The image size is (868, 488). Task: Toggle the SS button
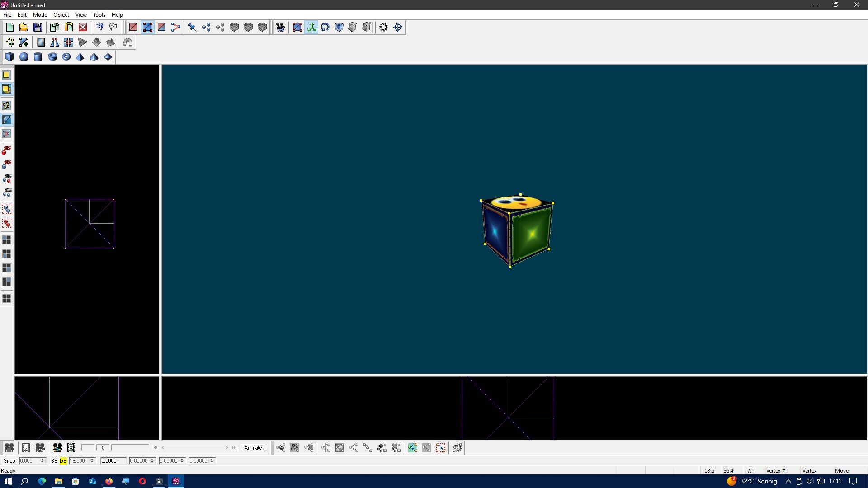point(54,460)
